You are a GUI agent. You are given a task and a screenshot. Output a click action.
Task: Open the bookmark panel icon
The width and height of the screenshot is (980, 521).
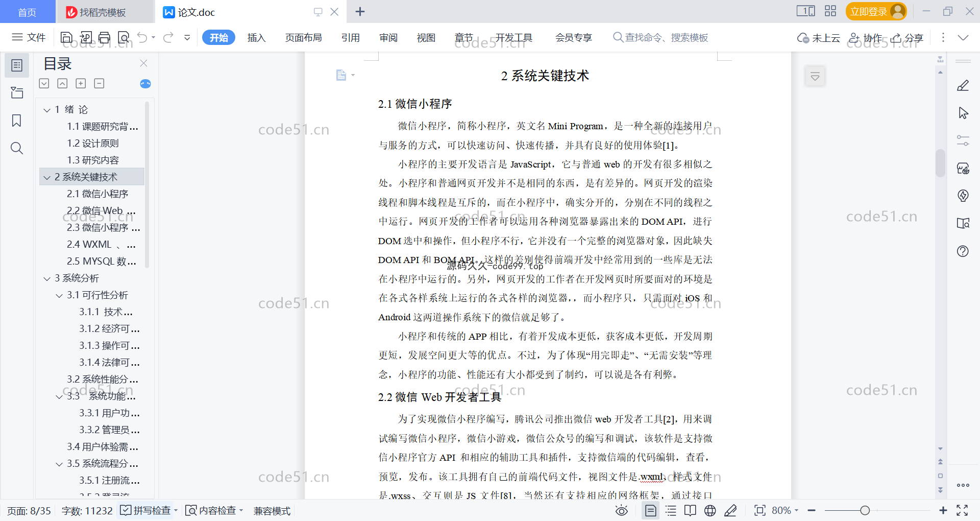17,121
